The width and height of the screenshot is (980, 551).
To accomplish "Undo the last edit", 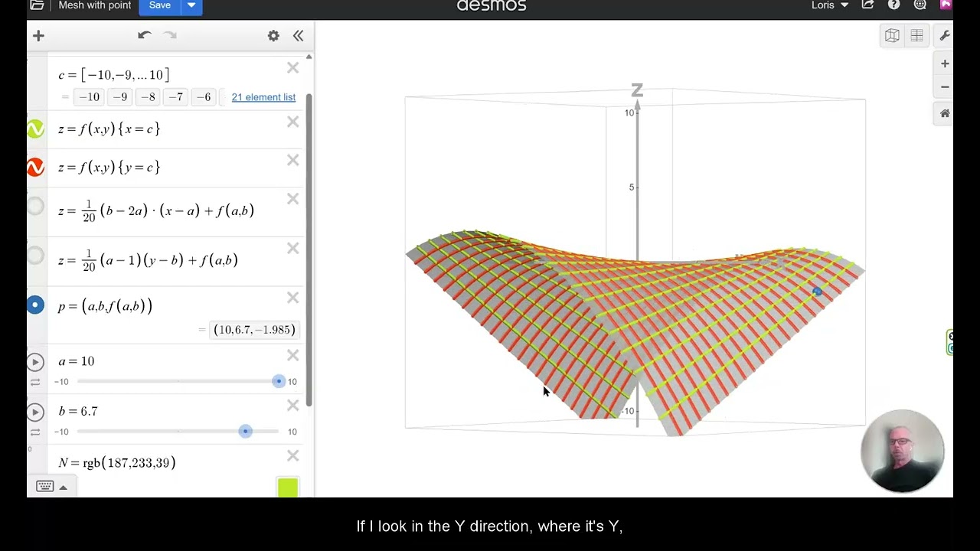I will 144,35.
